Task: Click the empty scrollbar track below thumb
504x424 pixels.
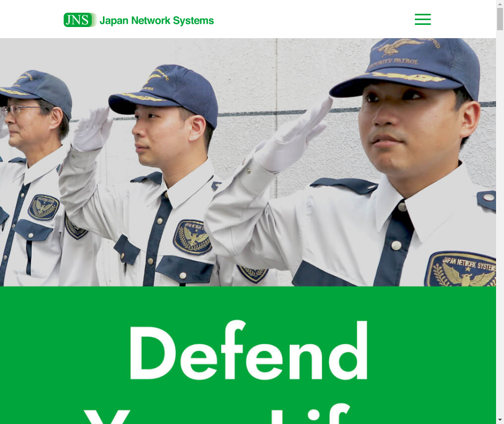Action: tap(500, 225)
